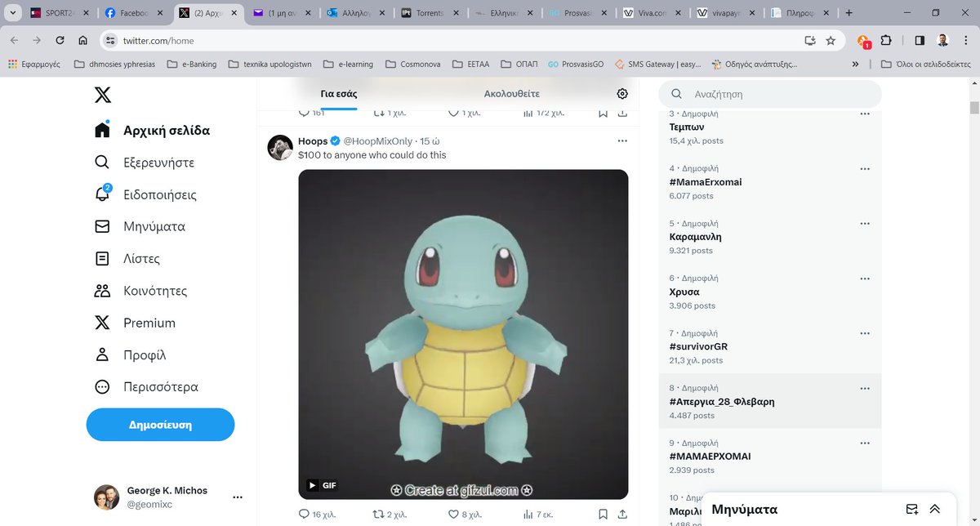The image size is (980, 526).
Task: Open the #MamaErxomai trend
Action: point(770,182)
